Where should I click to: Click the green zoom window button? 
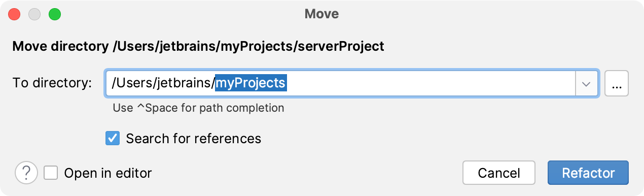click(x=54, y=14)
